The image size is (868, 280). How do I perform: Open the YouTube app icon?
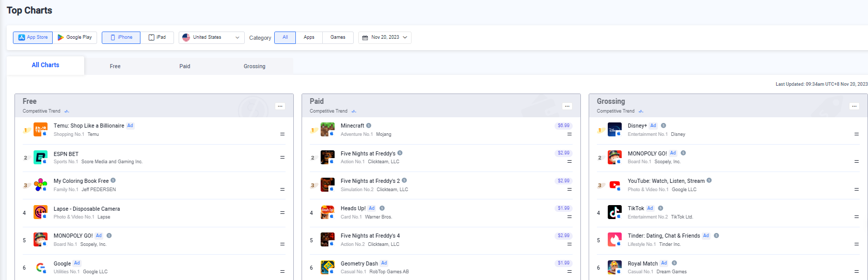coord(614,184)
